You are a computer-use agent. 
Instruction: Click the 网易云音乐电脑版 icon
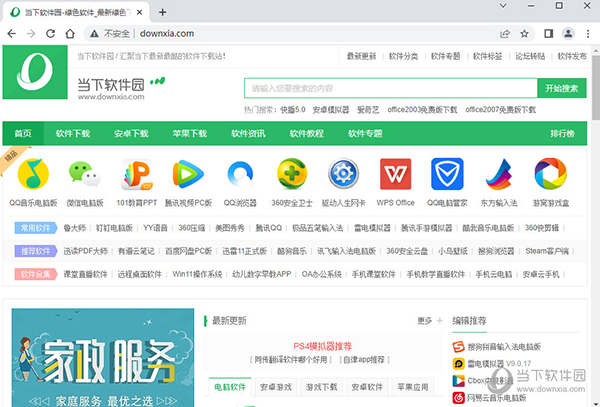(x=458, y=398)
